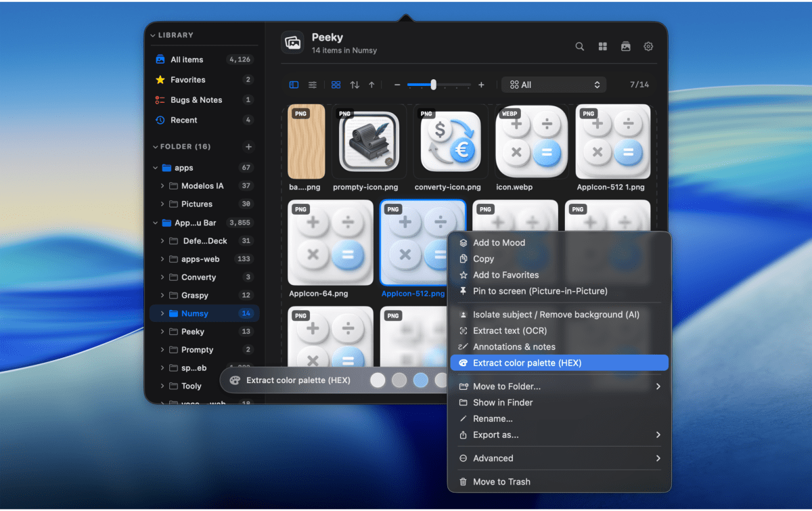The width and height of the screenshot is (812, 511).
Task: Choose Add to Favorites menu item
Action: click(560, 275)
